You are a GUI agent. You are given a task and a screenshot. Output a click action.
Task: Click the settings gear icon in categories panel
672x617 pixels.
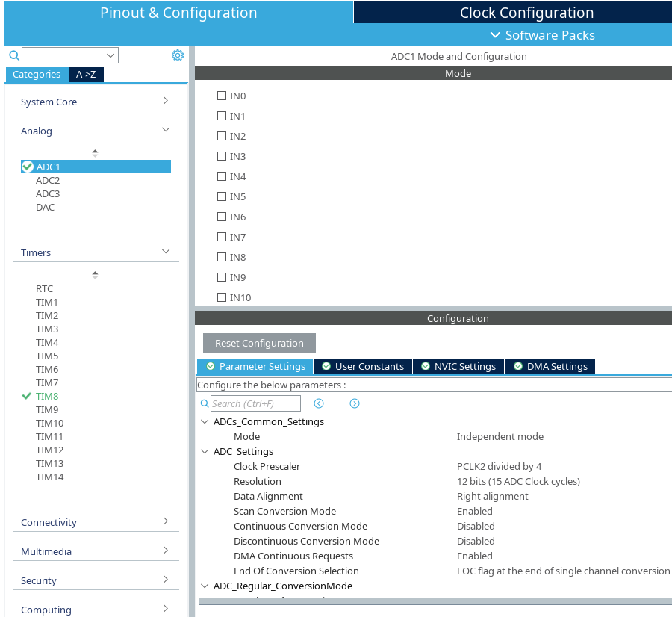[177, 55]
